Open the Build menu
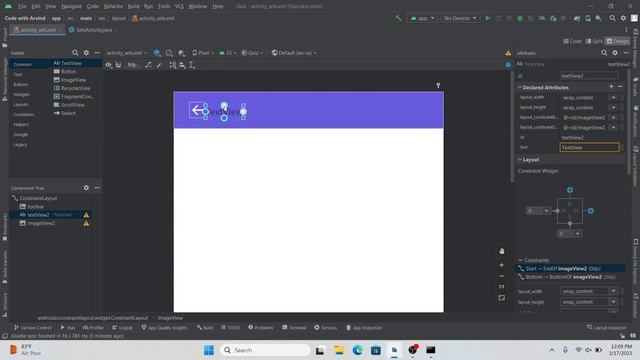 tap(133, 6)
